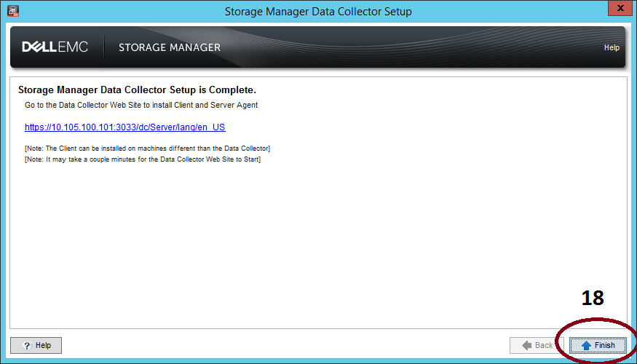637x364 pixels.
Task: Click Help in the Dell EMC banner
Action: click(x=612, y=47)
